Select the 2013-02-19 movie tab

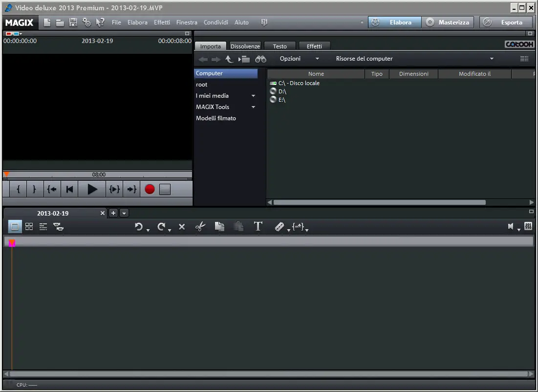pyautogui.click(x=53, y=213)
